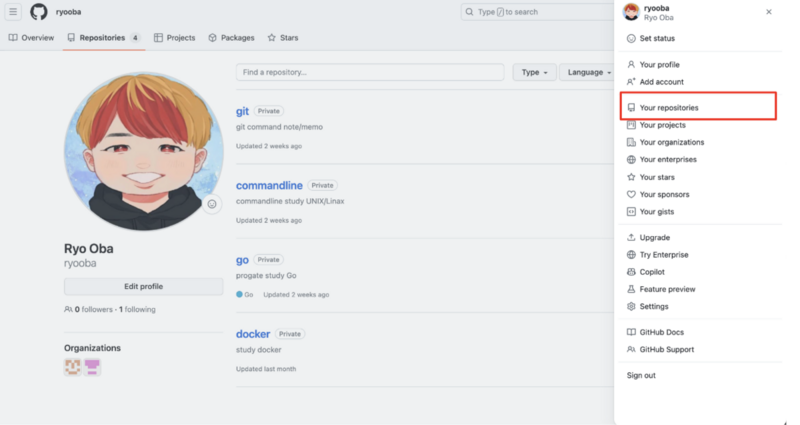Set status via smiley on avatar
The image size is (800, 425).
click(x=212, y=204)
